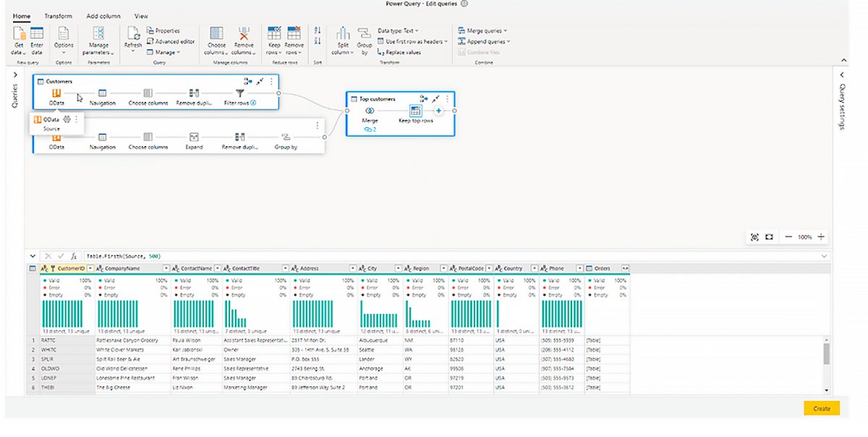868x437 pixels.
Task: Open the Keep rows menu
Action: coord(274,41)
